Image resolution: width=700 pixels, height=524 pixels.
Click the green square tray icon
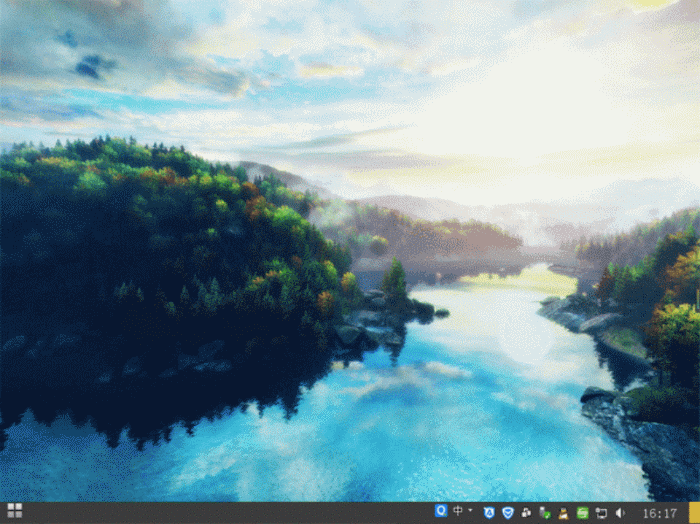click(x=582, y=513)
